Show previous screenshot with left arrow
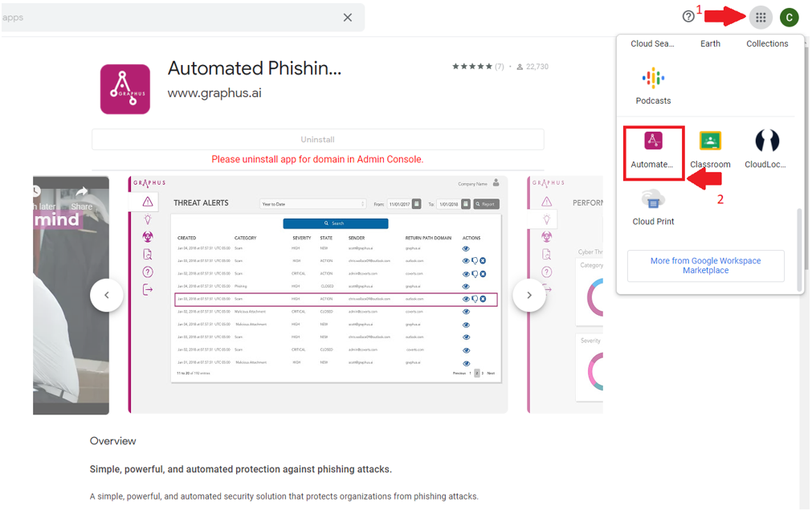812x511 pixels. (107, 295)
